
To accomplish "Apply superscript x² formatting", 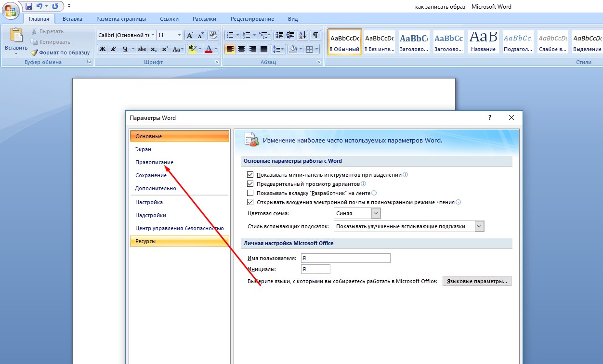I will click(x=165, y=49).
